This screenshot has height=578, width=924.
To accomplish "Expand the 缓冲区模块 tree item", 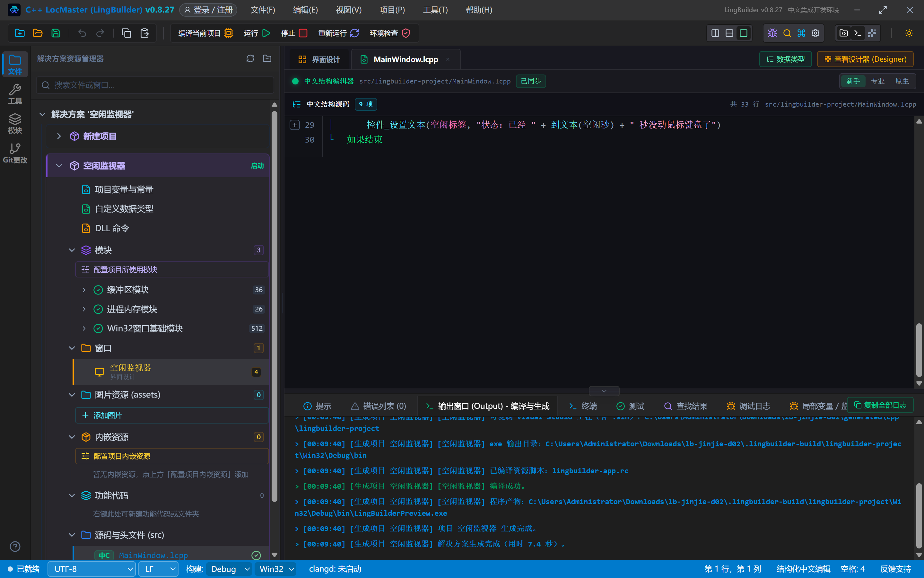I will [84, 290].
